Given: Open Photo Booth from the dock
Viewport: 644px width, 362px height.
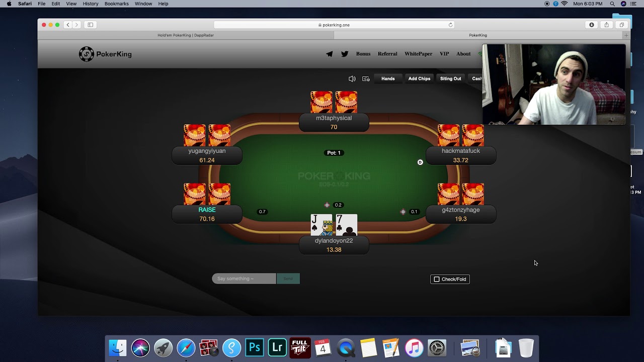Looking at the screenshot, I should [209, 347].
